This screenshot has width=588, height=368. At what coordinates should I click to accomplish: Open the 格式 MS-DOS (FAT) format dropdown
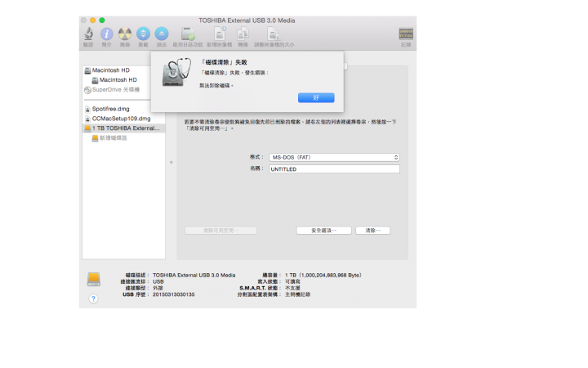334,157
